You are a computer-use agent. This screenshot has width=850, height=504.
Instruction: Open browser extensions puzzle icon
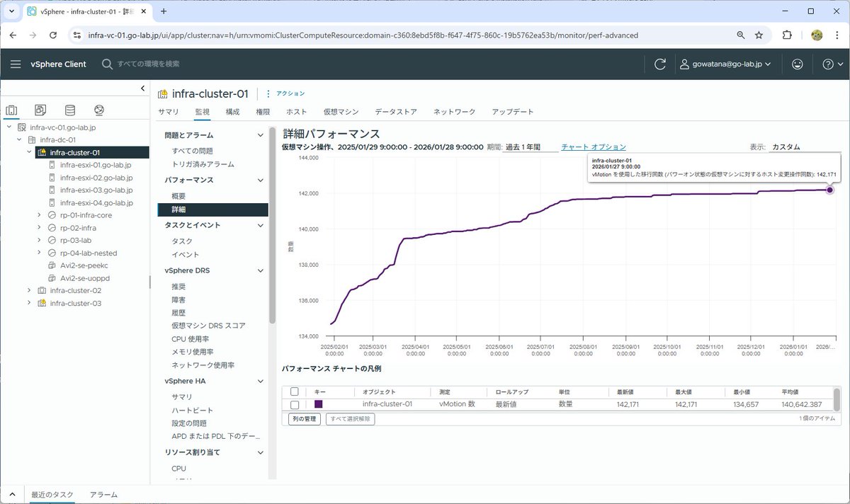(787, 35)
